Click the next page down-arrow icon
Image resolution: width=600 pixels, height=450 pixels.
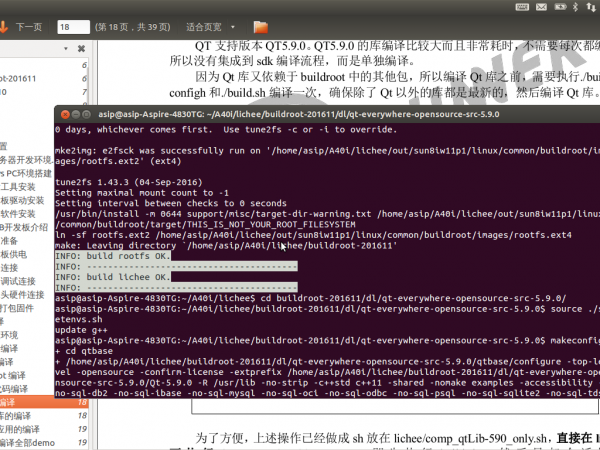click(x=7, y=27)
